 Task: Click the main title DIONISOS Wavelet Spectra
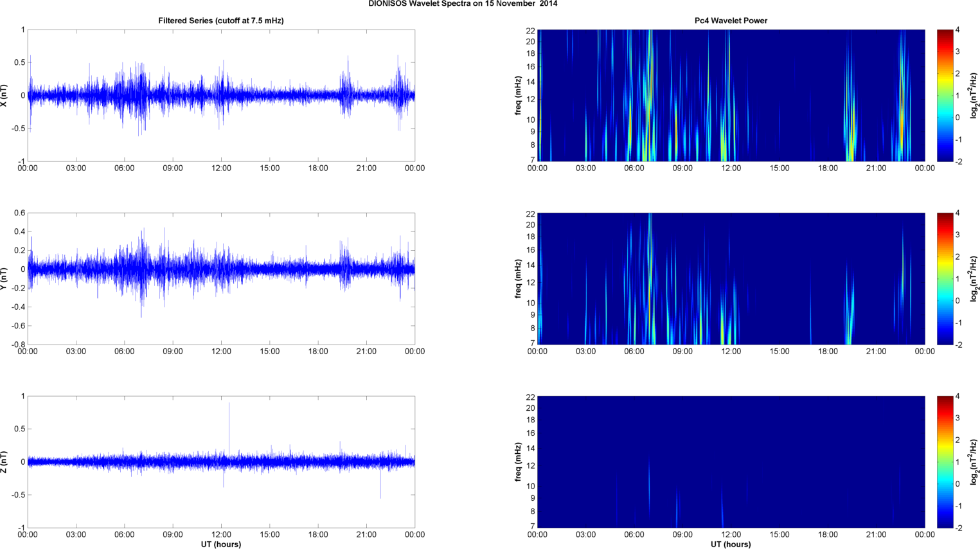(463, 4)
